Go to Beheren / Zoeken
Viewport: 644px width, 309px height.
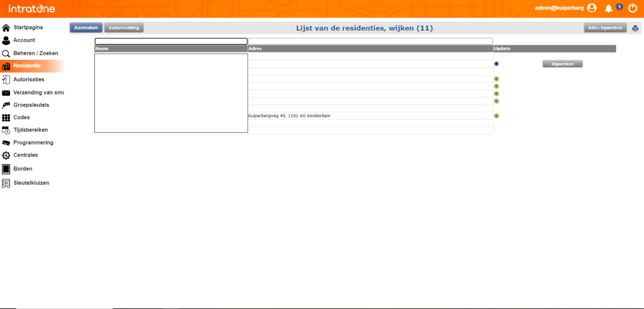pos(35,53)
